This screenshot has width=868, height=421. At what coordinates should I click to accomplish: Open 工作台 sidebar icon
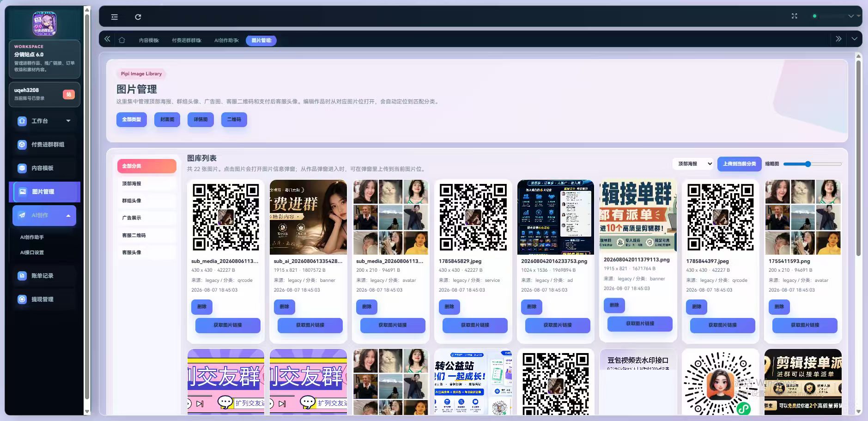tap(22, 121)
